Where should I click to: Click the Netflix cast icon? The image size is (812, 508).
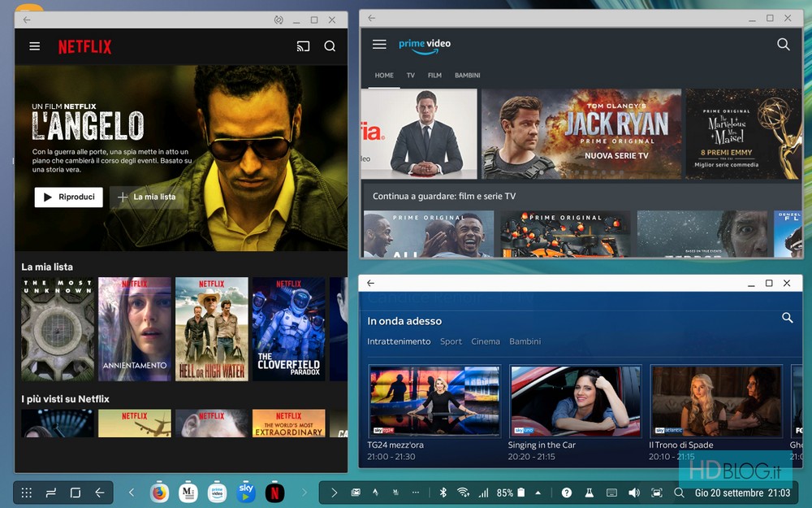303,46
